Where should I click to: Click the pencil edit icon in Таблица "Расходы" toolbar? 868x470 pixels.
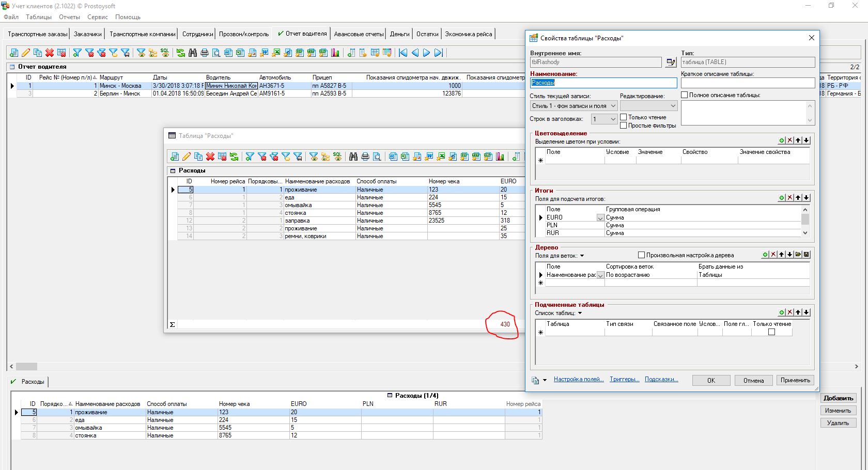[x=187, y=156]
